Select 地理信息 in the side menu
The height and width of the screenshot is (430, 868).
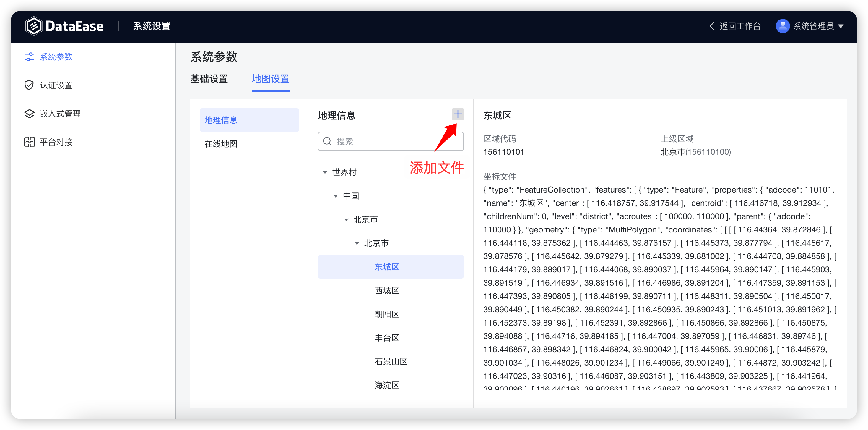249,120
